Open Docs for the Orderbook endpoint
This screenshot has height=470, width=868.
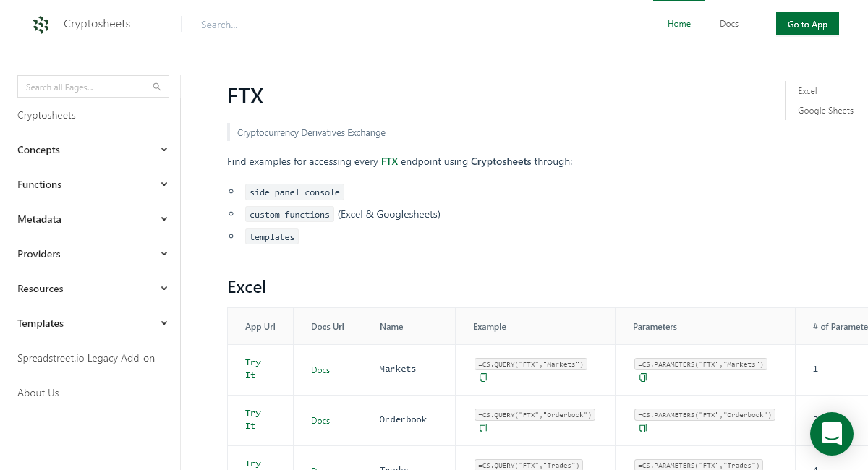click(x=320, y=420)
